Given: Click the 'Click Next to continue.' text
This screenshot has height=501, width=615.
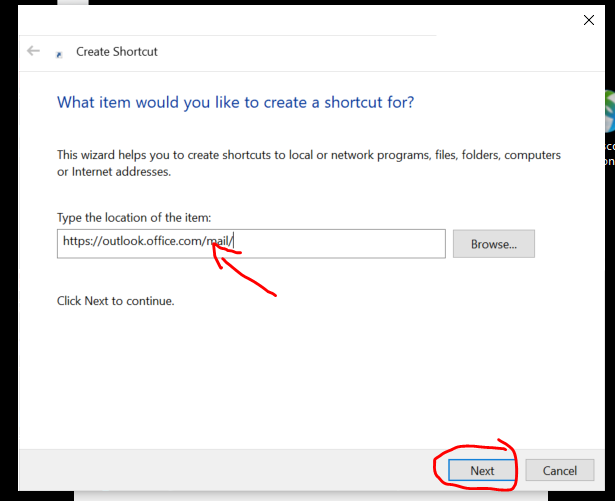Looking at the screenshot, I should coord(115,301).
